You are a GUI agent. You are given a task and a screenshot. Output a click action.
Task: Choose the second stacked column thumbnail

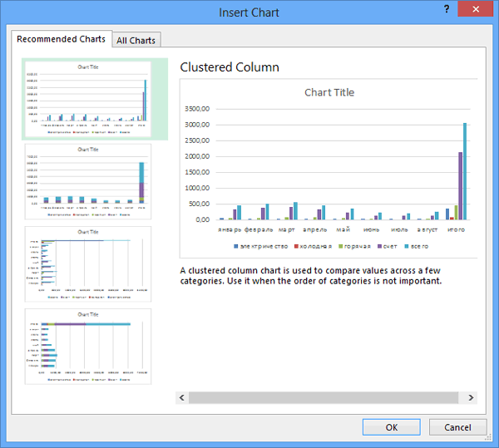pos(89,181)
